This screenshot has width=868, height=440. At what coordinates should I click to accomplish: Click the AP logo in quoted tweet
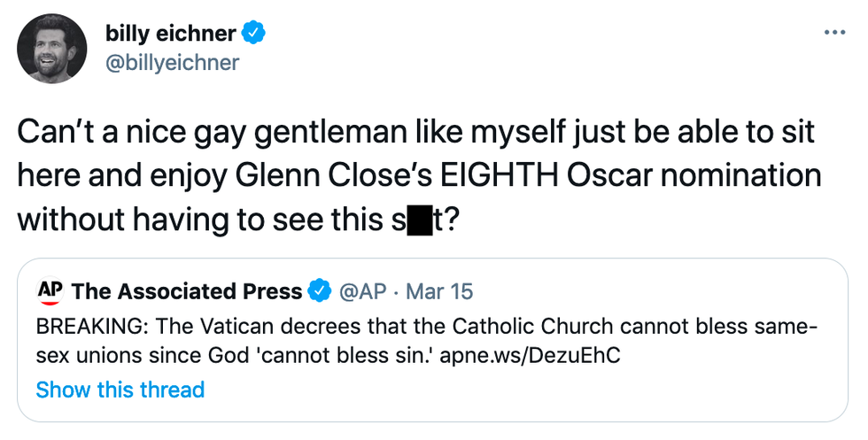[50, 290]
